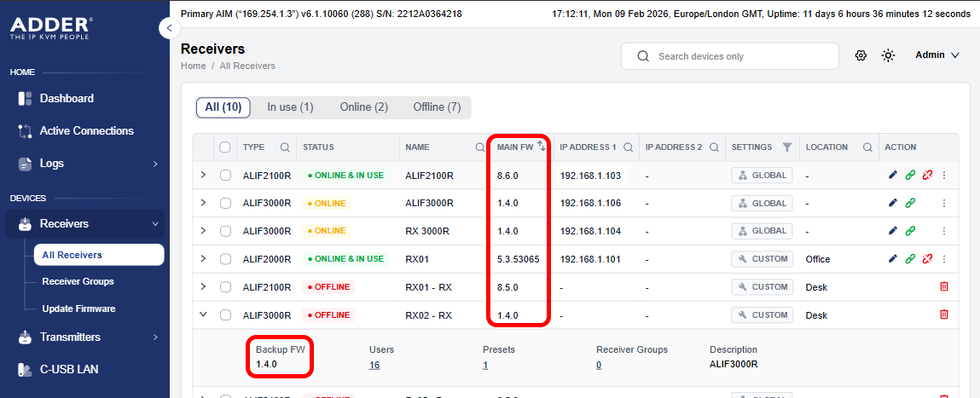Toggle light/dark theme with the sun icon
This screenshot has width=980, height=398.
[x=888, y=55]
